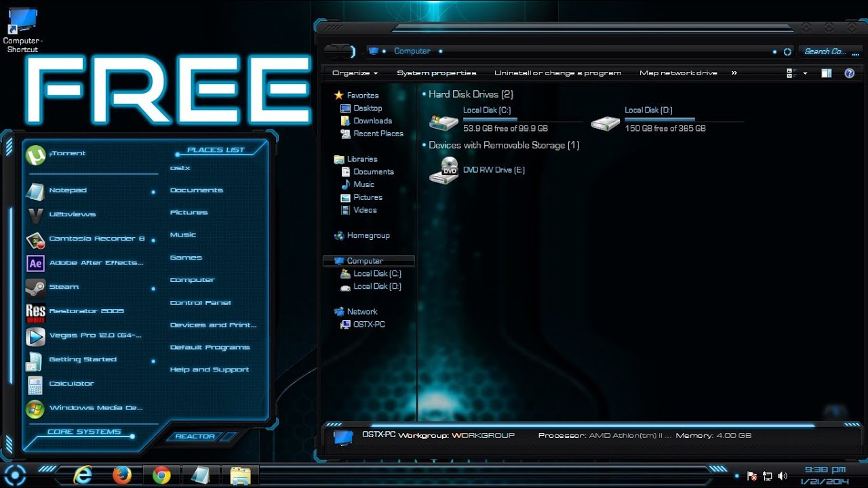Click the Notepad taskbar icon
Viewport: 868px width, 488px height.
point(201,475)
